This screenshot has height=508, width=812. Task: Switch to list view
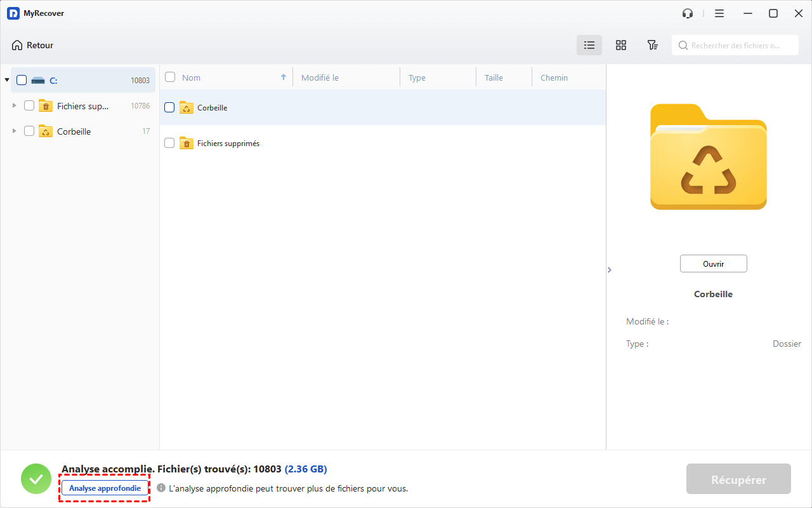click(x=589, y=45)
